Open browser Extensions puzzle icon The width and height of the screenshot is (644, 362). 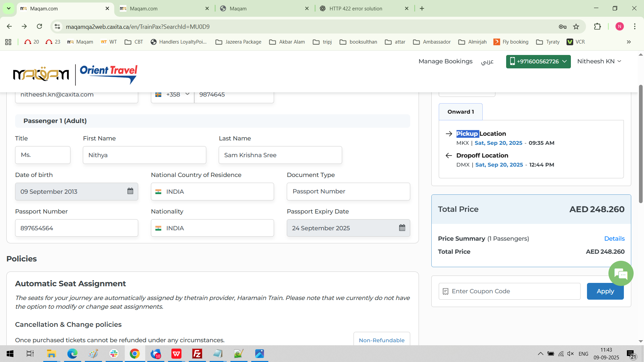[x=597, y=26]
